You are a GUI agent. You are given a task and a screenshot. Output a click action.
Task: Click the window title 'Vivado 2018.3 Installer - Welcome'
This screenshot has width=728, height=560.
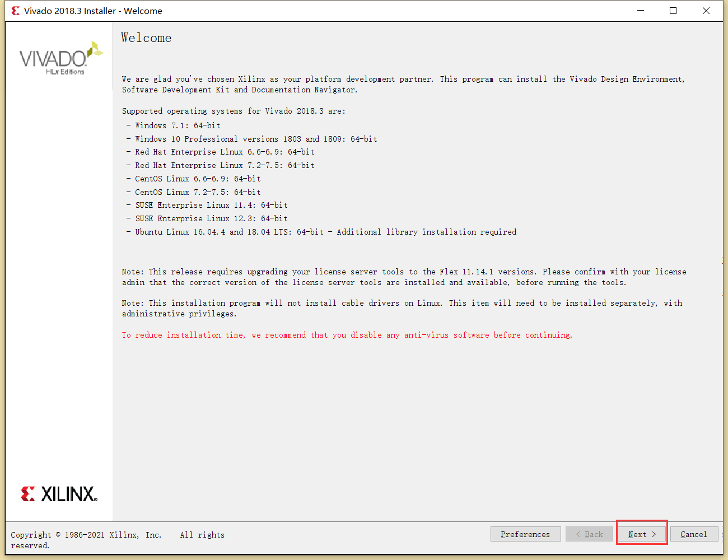(x=93, y=11)
